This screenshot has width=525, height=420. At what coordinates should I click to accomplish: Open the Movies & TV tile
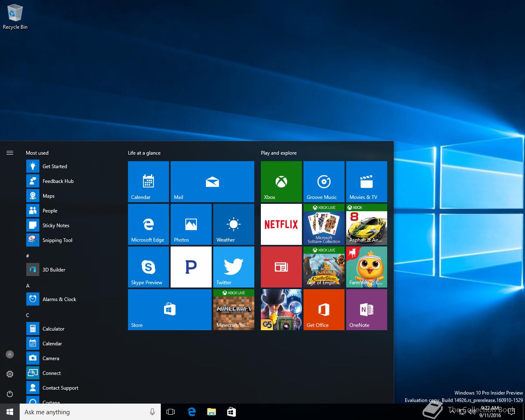pos(367,182)
